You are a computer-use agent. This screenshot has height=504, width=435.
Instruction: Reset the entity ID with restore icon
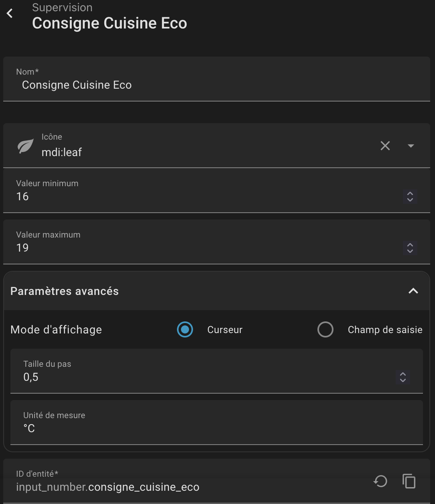click(x=380, y=481)
